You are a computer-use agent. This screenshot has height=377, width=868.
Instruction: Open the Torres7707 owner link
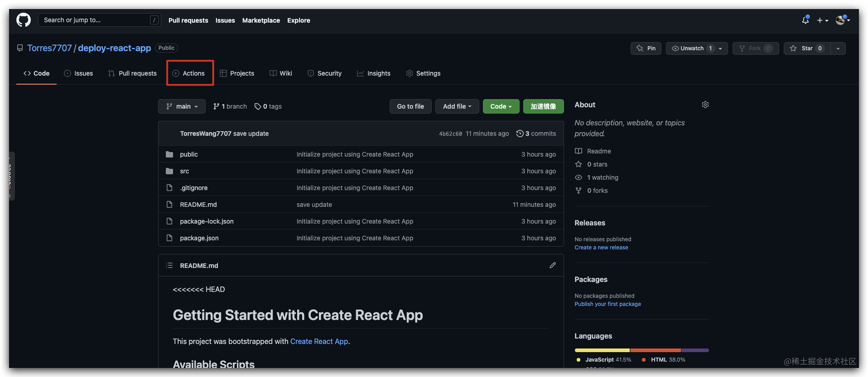[49, 48]
